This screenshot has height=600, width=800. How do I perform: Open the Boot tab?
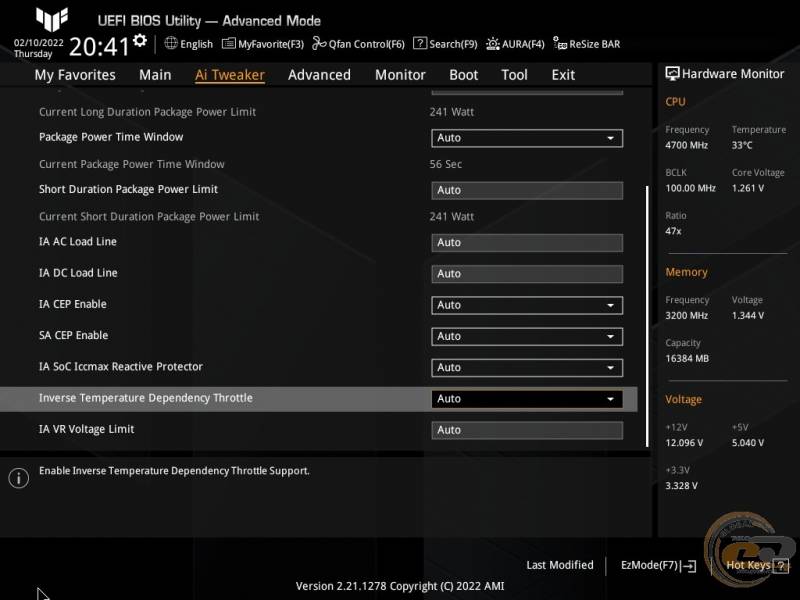(463, 75)
